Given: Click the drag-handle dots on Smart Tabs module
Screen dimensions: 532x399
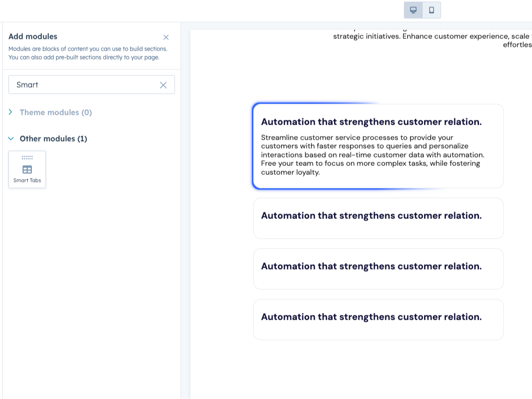Looking at the screenshot, I should click(x=27, y=158).
